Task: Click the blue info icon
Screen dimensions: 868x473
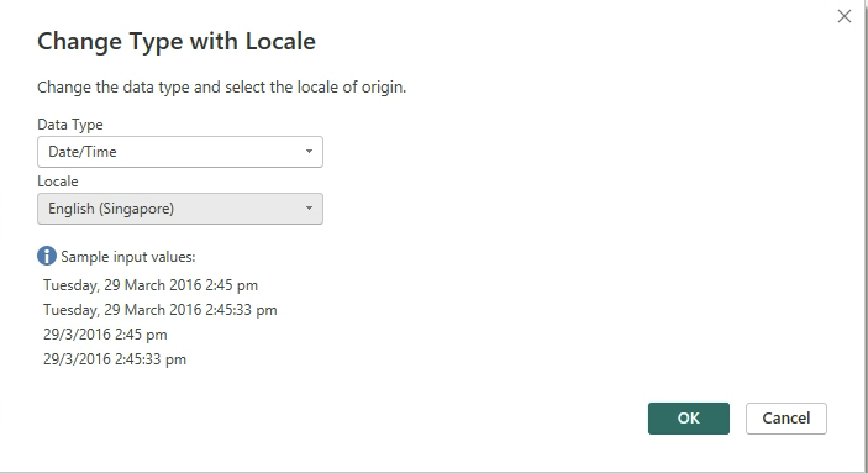Action: [x=46, y=256]
